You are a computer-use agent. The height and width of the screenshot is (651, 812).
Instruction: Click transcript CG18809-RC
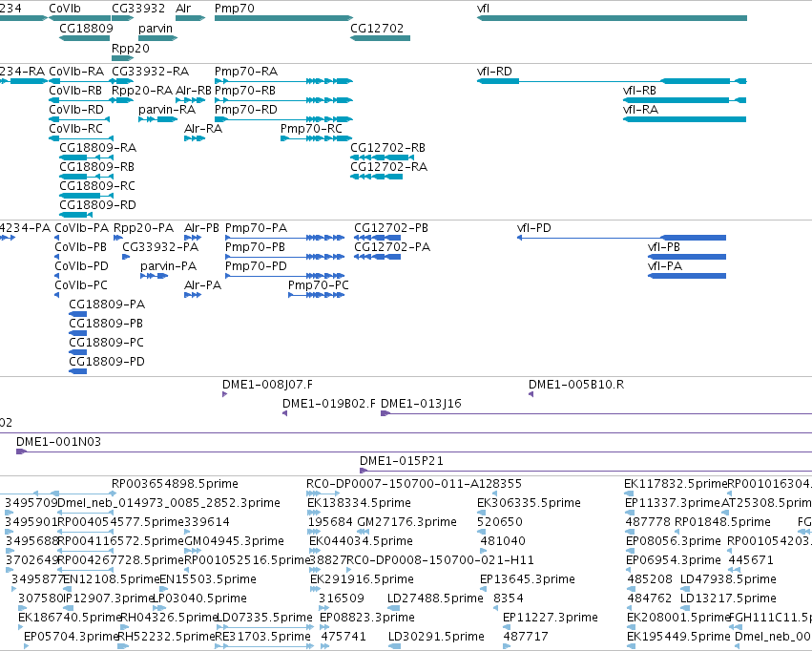pos(87,196)
